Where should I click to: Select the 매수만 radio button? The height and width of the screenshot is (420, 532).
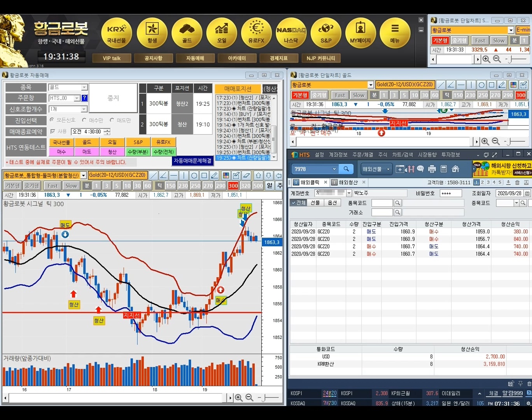coord(84,120)
